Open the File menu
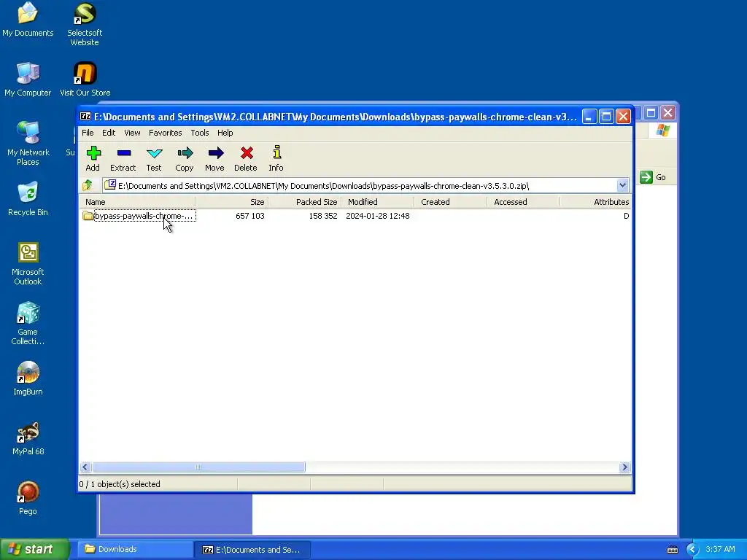This screenshot has width=747, height=560. tap(88, 133)
